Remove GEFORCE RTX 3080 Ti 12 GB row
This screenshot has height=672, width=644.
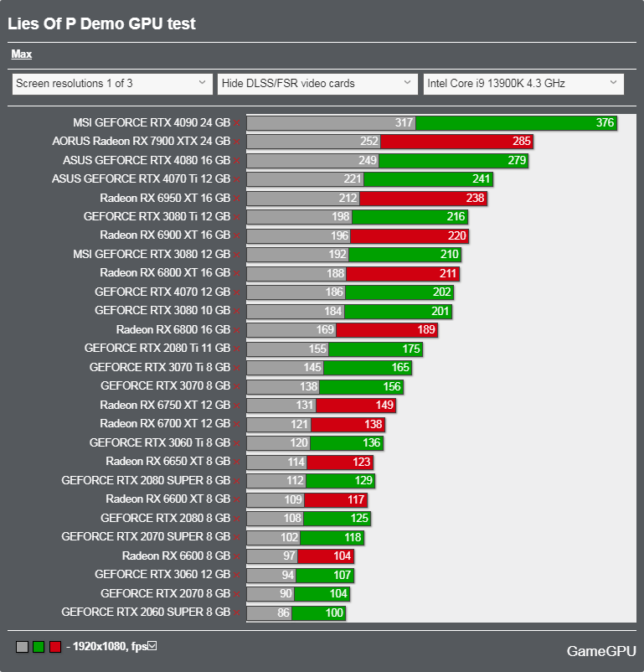point(236,217)
